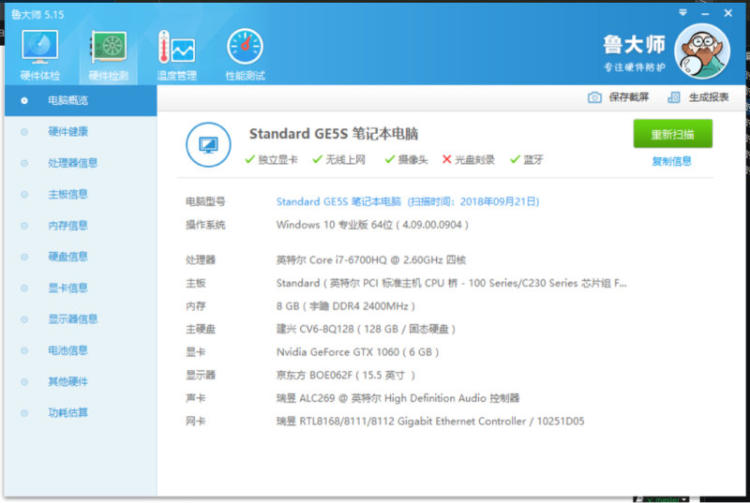Screen dimensions: 750x503
Task: Click the 复制信息 link
Action: 672,161
